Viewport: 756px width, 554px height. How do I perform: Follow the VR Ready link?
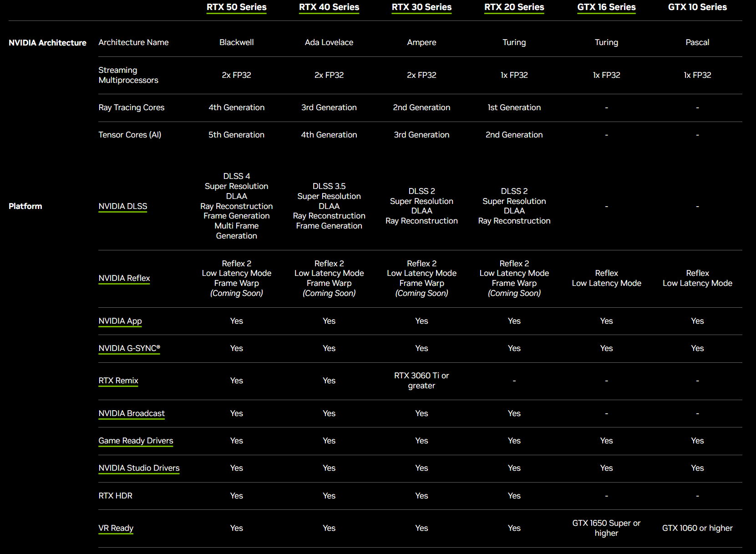pos(116,528)
